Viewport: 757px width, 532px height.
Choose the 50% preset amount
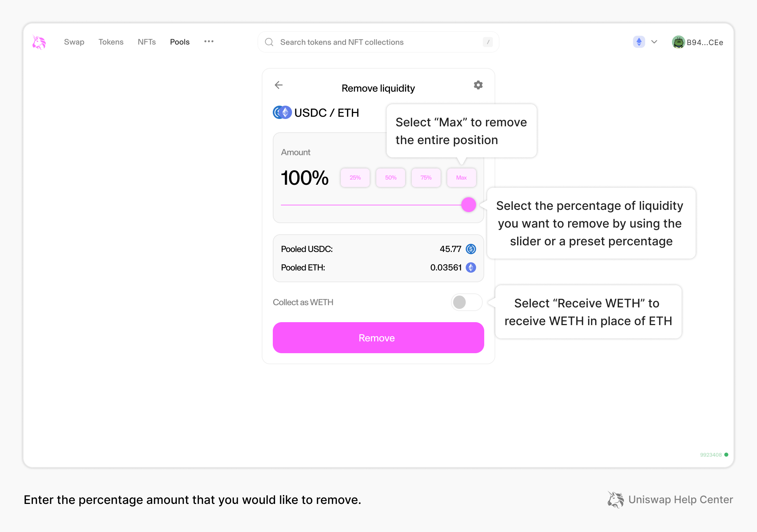391,178
